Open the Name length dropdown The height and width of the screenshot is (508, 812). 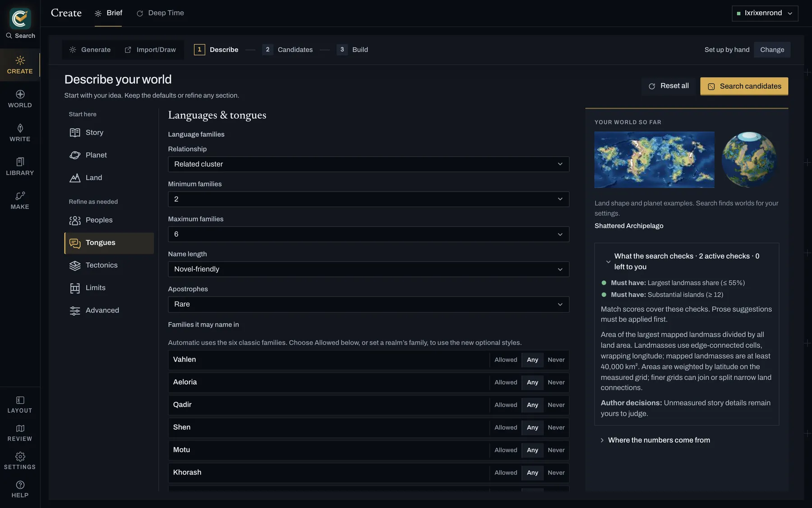(369, 269)
